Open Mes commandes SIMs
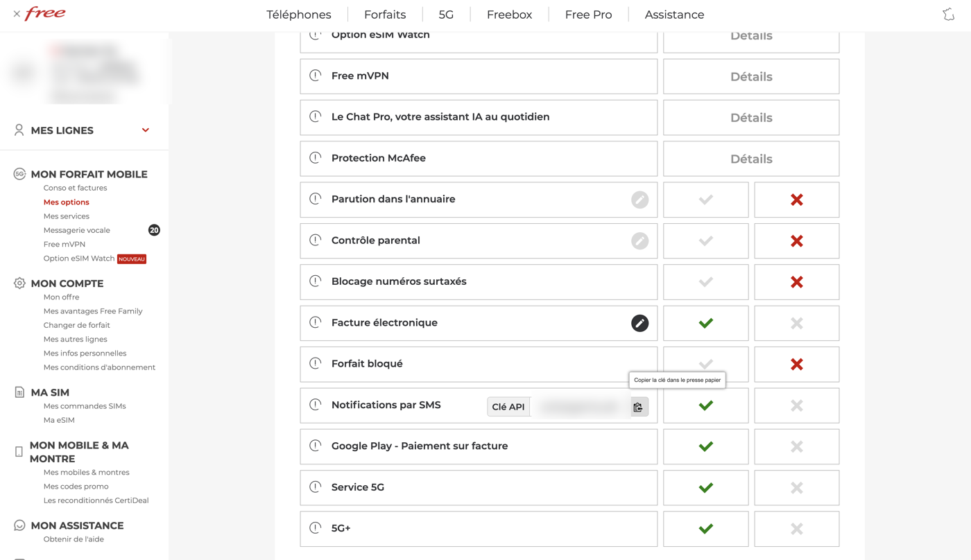 85,406
